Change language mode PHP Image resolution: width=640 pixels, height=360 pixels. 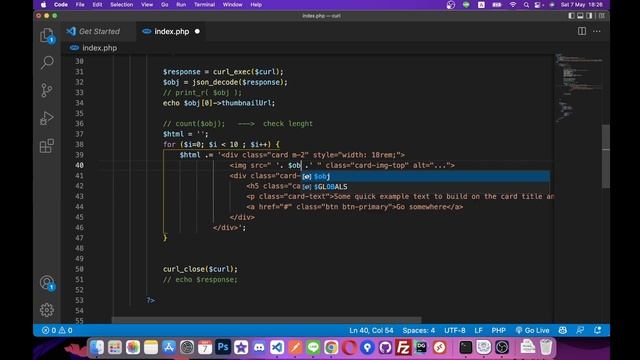tap(498, 330)
